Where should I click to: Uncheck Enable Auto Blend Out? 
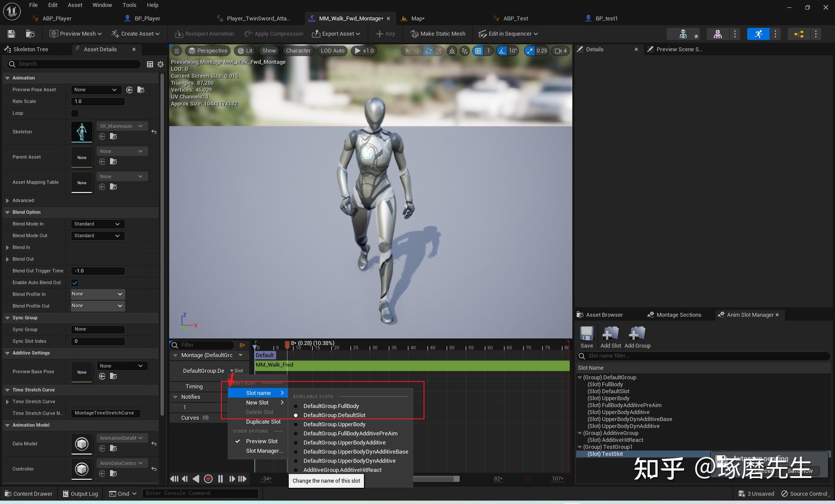[x=75, y=282]
